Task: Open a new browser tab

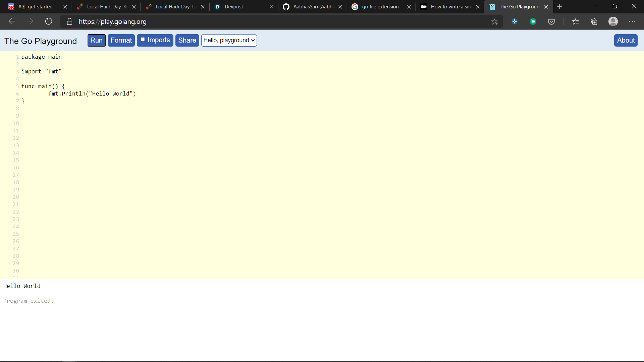Action: 559,7
